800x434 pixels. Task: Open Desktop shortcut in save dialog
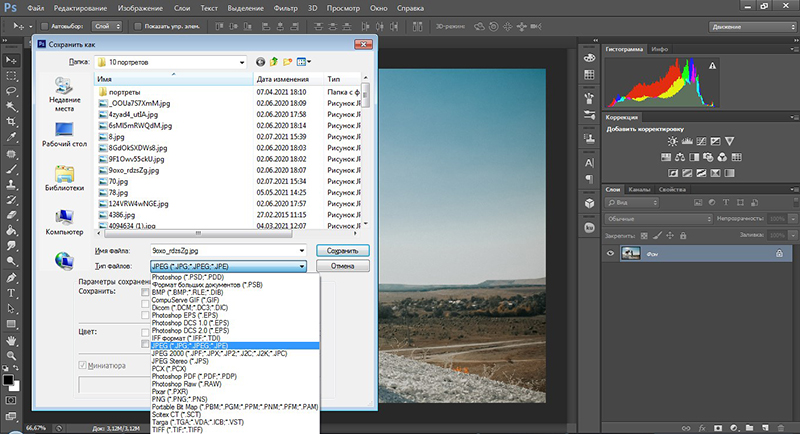64,135
